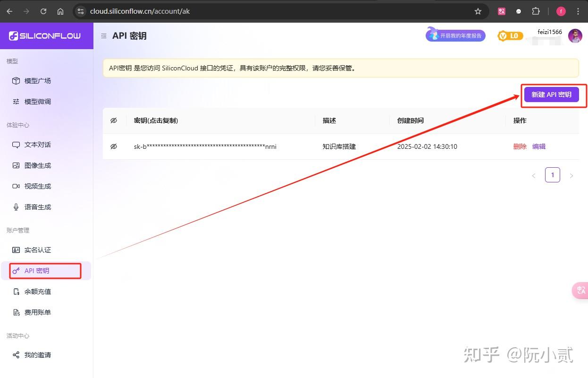Viewport: 588px width, 378px height.
Task: Select API 密钥 in sidebar
Action: (x=46, y=271)
